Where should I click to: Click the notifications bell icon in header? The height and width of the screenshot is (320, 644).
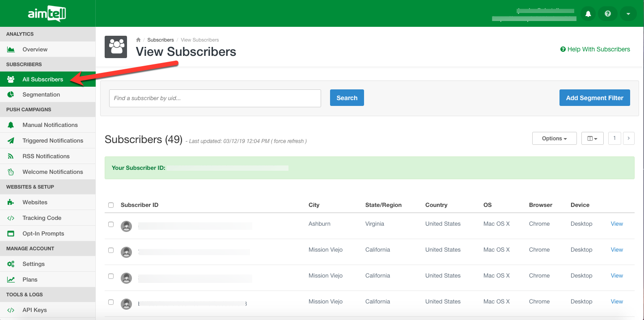588,14
